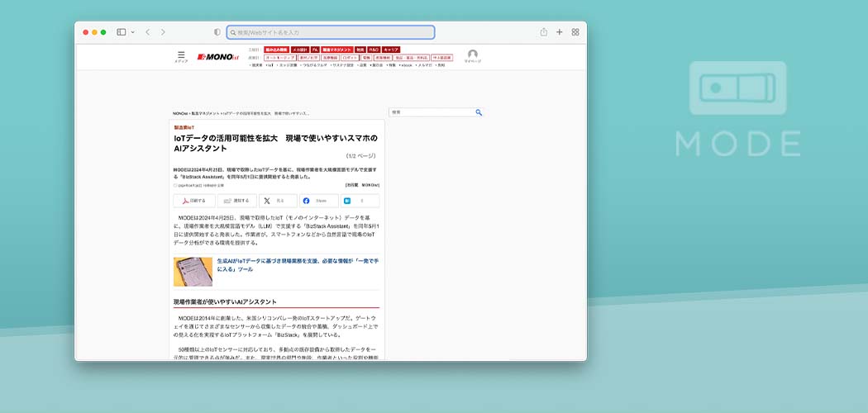Go back with the browser back arrow
The width and height of the screenshot is (868, 413).
coord(147,32)
